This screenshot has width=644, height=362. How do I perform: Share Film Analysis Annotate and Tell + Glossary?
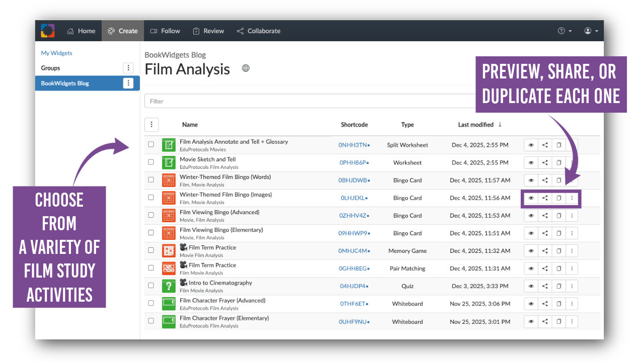(544, 145)
